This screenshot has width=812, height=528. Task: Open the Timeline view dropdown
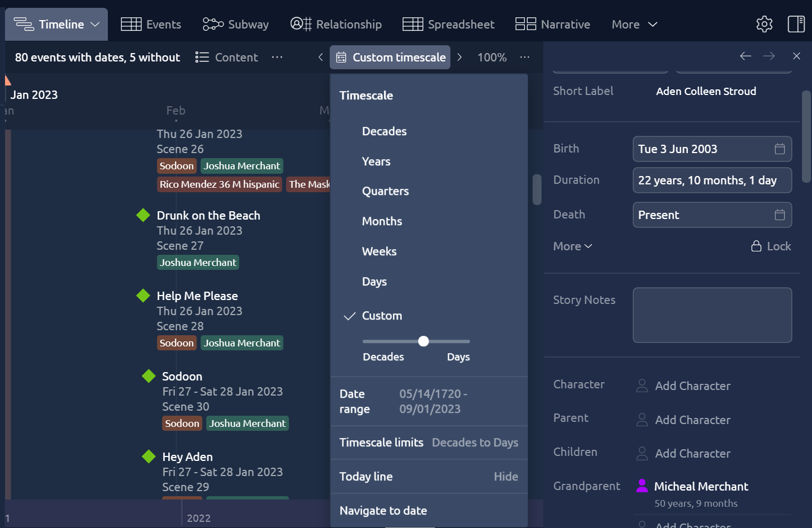[56, 25]
